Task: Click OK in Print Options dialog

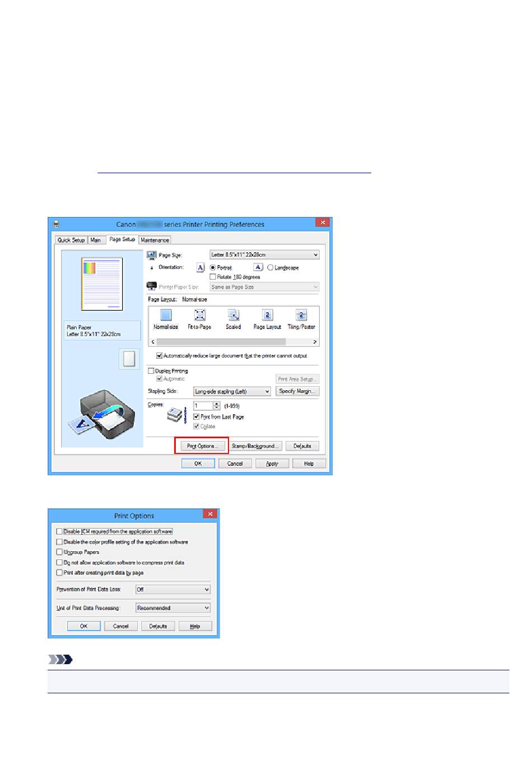Action: (x=84, y=626)
